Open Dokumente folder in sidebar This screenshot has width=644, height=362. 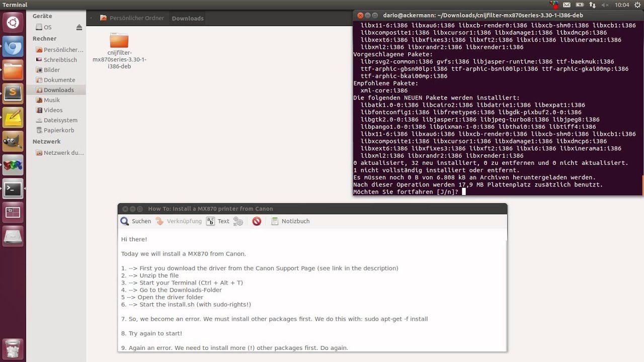click(55, 80)
